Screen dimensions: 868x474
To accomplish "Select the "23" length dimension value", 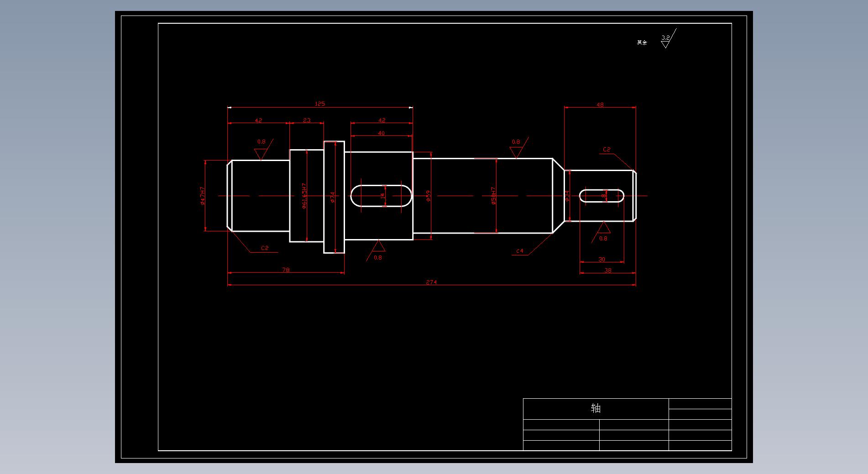I will point(307,120).
